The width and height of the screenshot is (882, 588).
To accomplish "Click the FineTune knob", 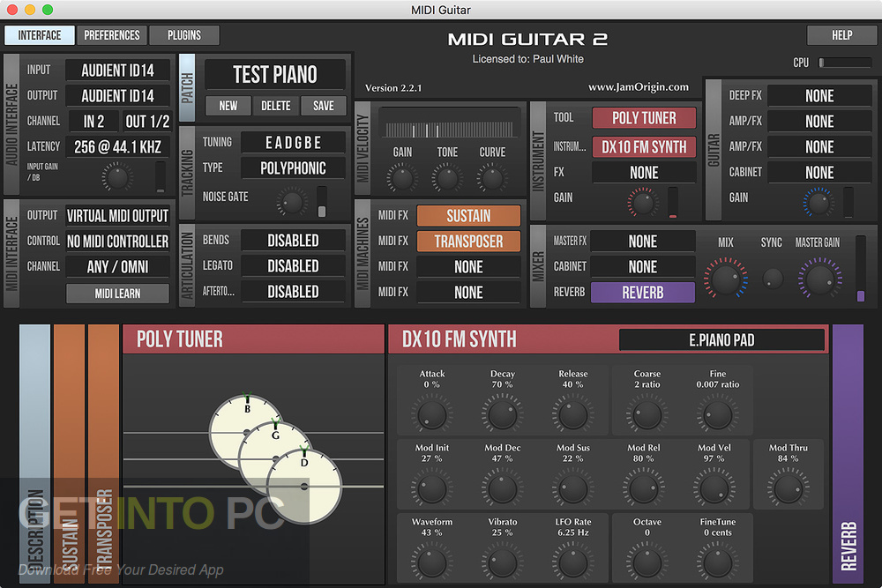I will click(x=718, y=562).
